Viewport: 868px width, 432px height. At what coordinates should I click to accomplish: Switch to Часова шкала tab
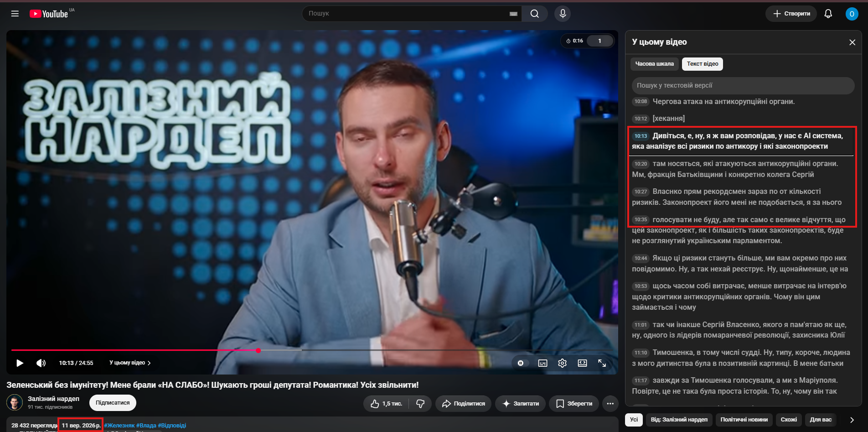(x=655, y=64)
